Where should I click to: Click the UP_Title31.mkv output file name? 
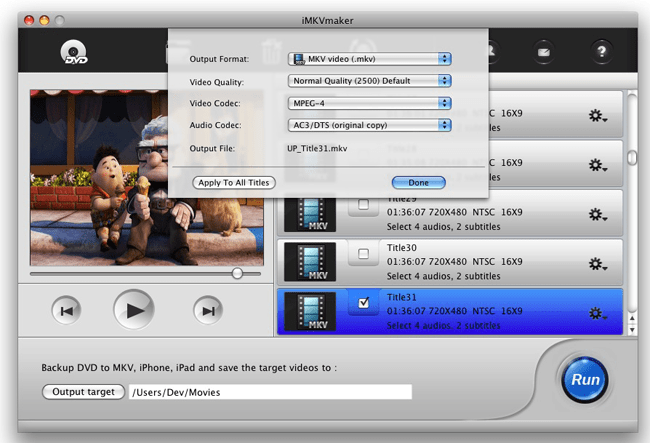(x=317, y=148)
